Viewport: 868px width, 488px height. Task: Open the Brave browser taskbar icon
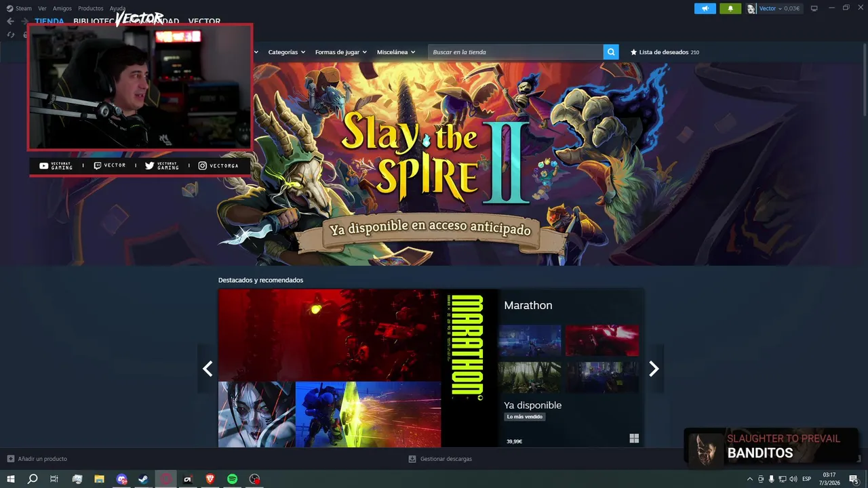(210, 479)
